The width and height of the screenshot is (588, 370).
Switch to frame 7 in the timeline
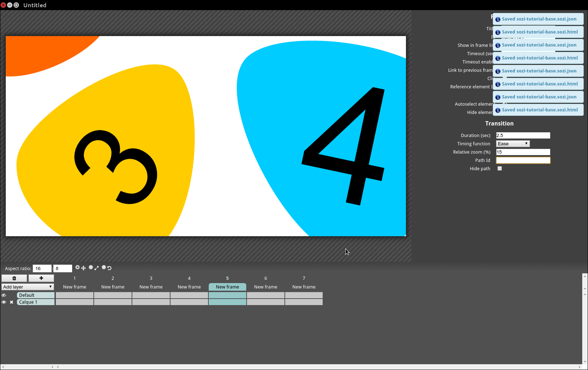304,287
